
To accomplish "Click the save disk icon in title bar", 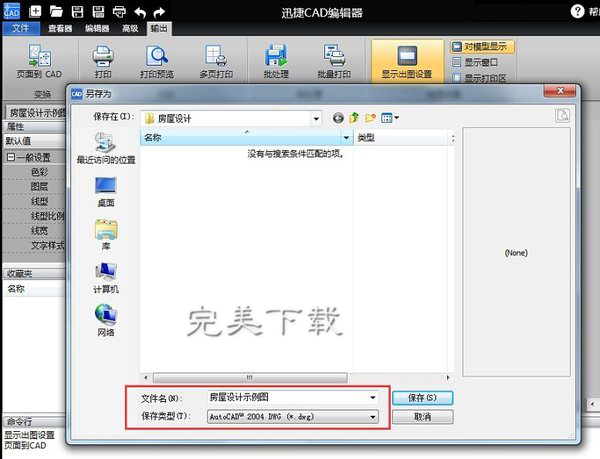I will point(77,11).
